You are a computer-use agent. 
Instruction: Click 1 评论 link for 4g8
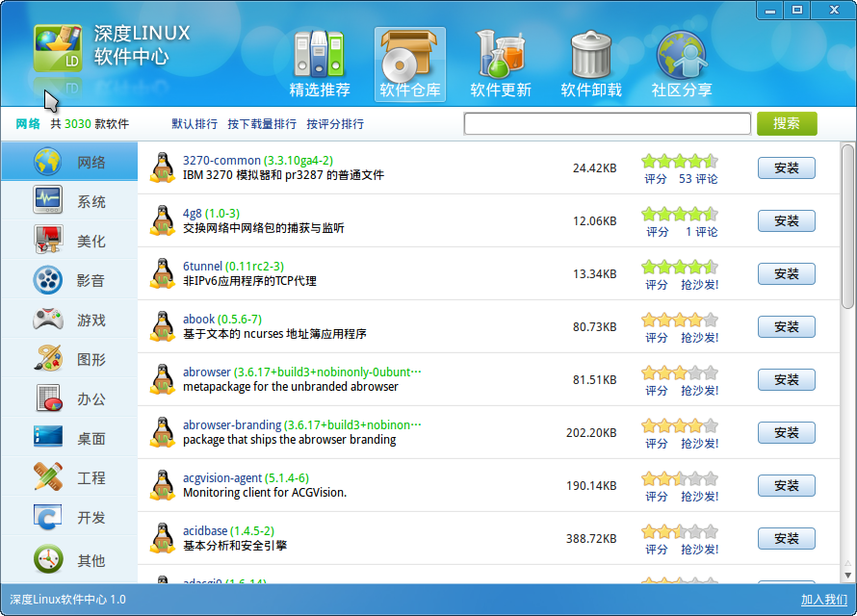[702, 232]
